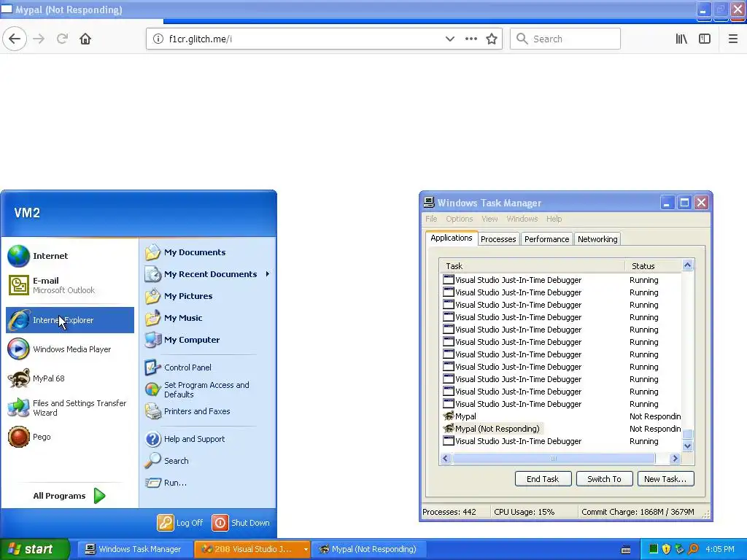Screen dimensions: 747x560
Task: Open Files and Settings Transfer Wizard
Action: (70, 408)
